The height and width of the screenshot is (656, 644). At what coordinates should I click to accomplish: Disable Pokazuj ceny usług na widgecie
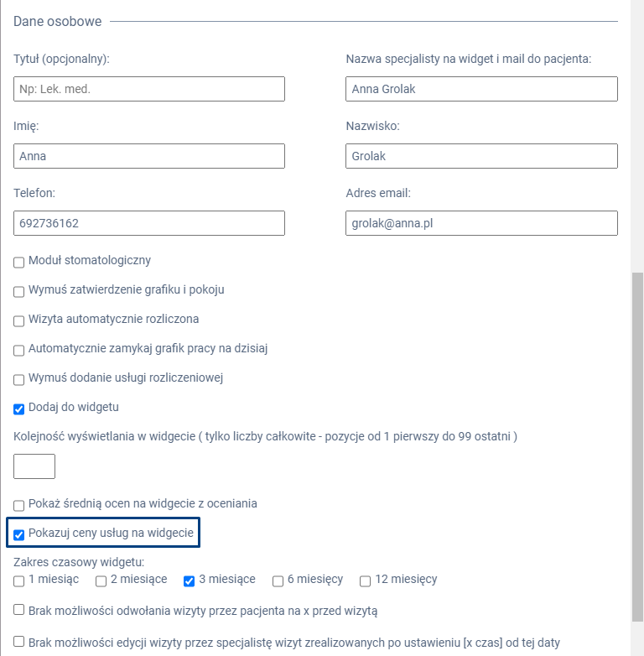tap(19, 534)
